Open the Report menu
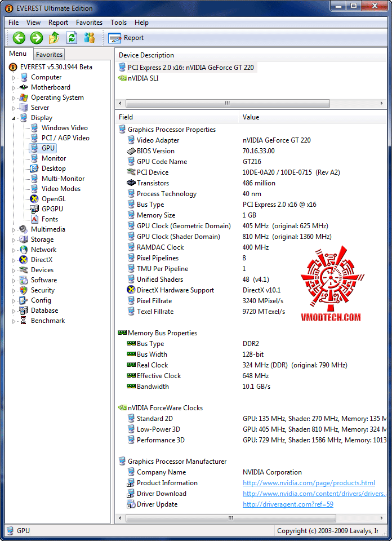 click(x=58, y=23)
